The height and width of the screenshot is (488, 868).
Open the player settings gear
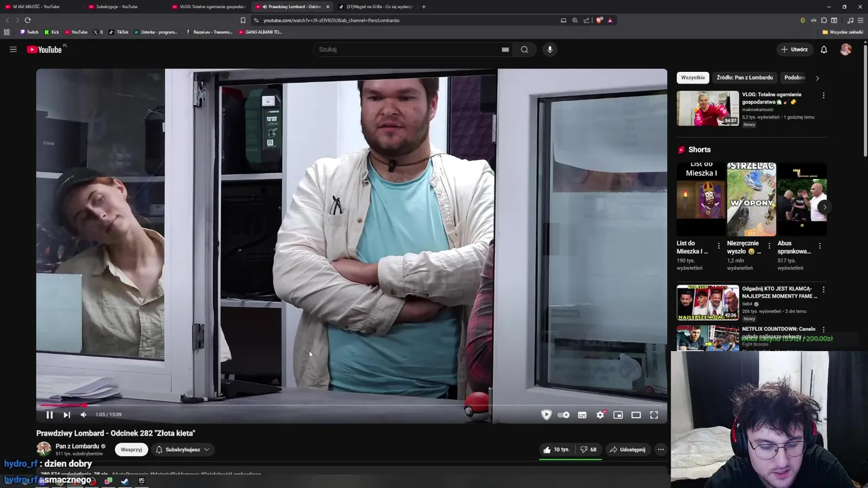tap(600, 415)
